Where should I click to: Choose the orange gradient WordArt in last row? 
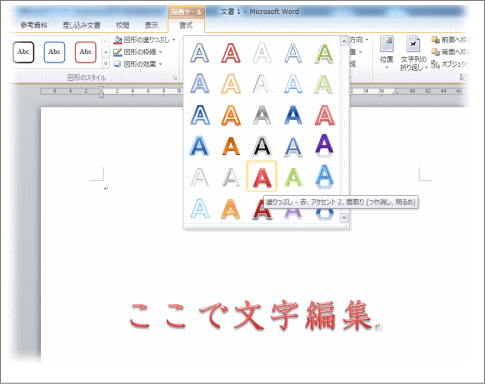pyautogui.click(x=231, y=208)
